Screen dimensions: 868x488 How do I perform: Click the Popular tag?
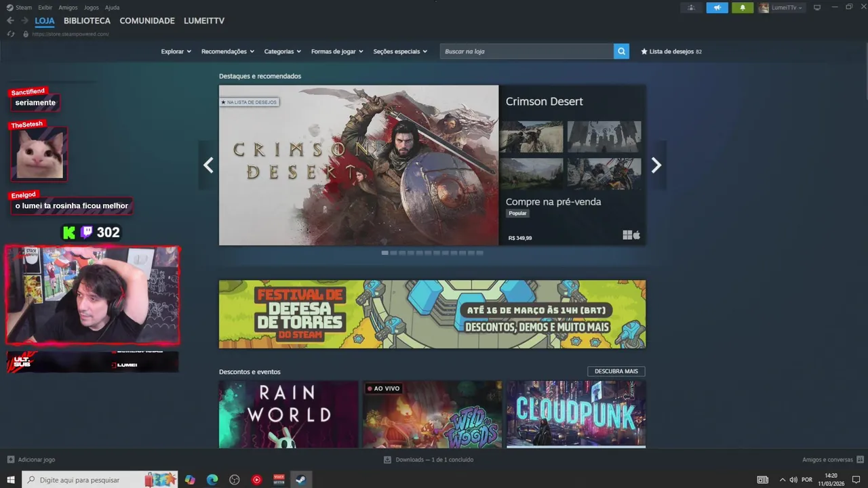click(517, 213)
